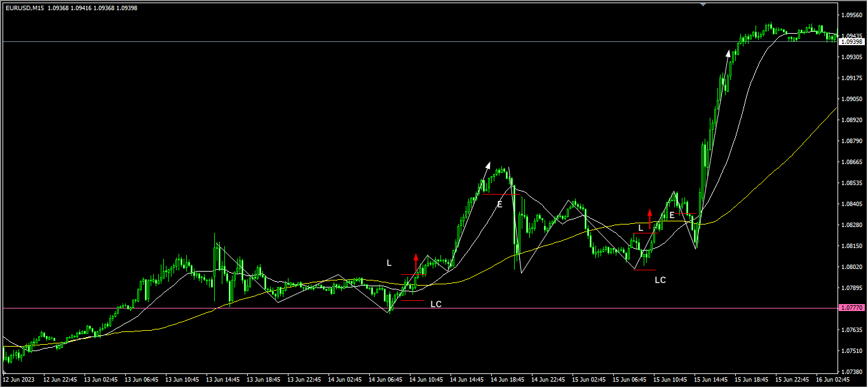Viewport: 868px width, 388px height.
Task: Click the '14 Jun 10:45' time axis label
Action: [x=426, y=380]
